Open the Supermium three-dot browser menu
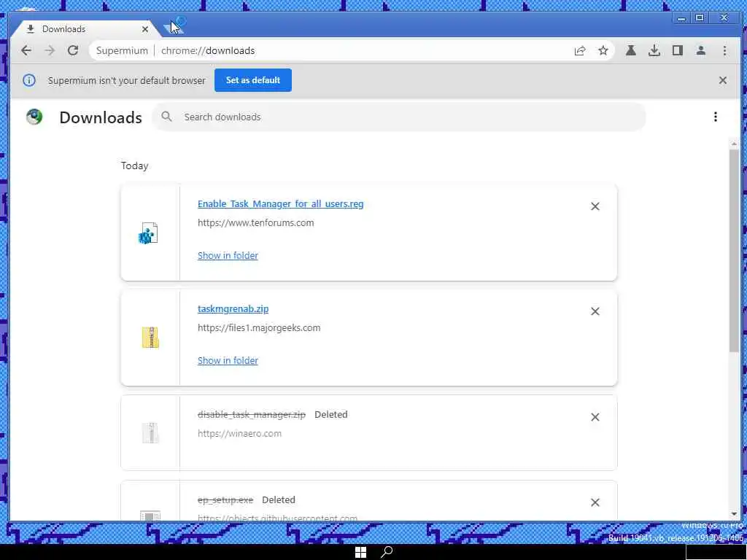 [724, 50]
